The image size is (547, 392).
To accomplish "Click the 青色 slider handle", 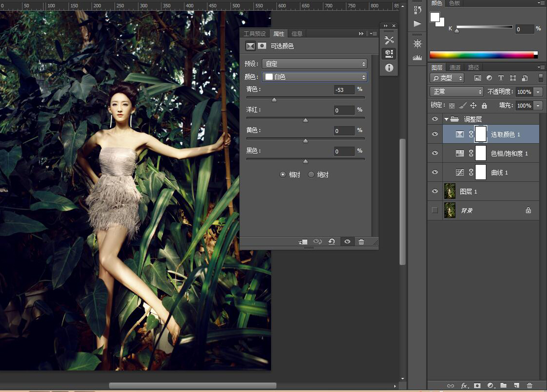I will coord(274,100).
